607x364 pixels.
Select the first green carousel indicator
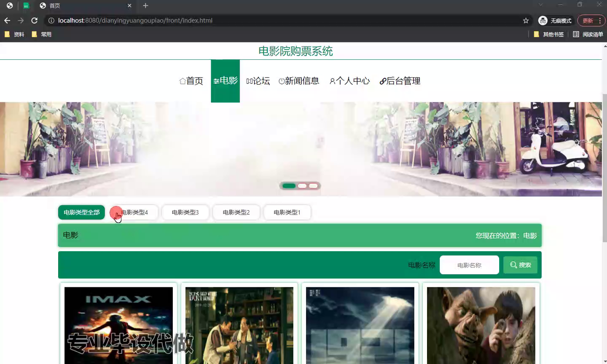(289, 186)
